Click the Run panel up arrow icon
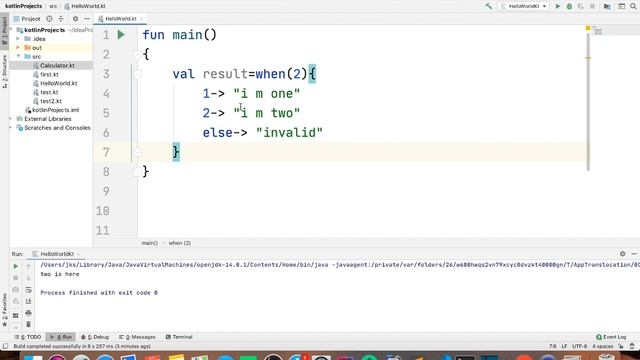Viewport: 640px width, 360px height. [x=28, y=266]
